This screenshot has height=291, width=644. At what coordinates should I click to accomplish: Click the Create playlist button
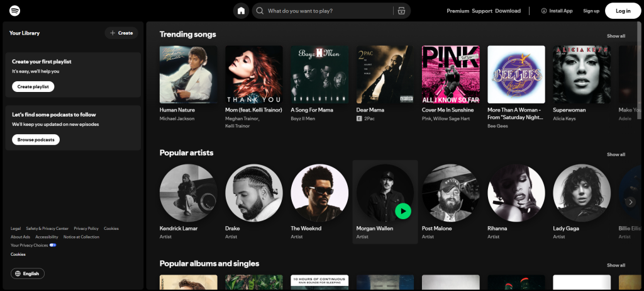33,86
